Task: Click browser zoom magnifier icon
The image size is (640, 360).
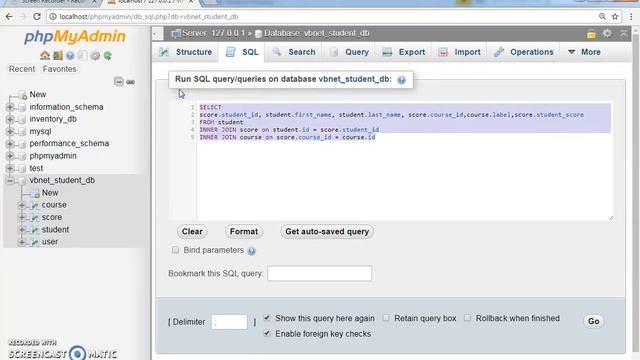Action: pos(602,17)
